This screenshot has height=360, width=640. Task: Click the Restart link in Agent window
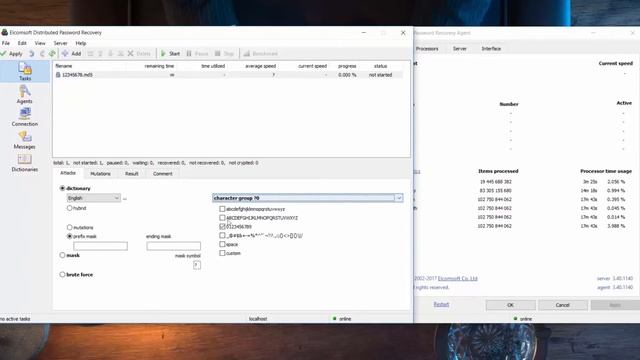coord(441,304)
